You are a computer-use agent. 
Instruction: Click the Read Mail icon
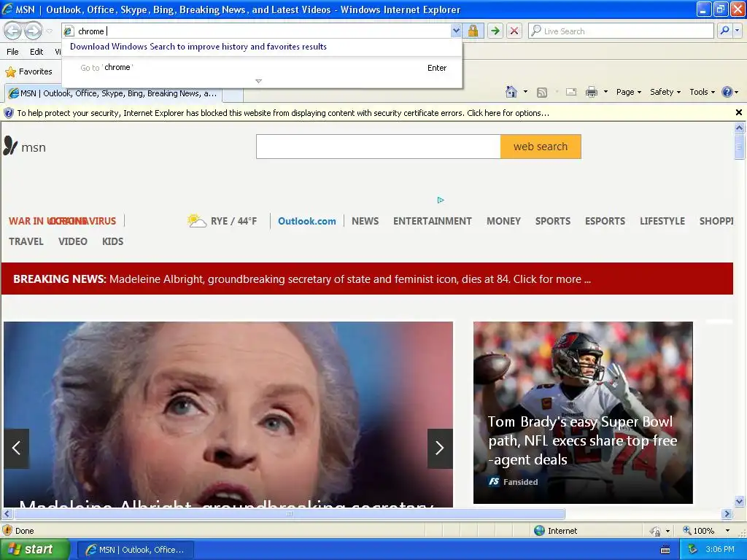(x=571, y=92)
